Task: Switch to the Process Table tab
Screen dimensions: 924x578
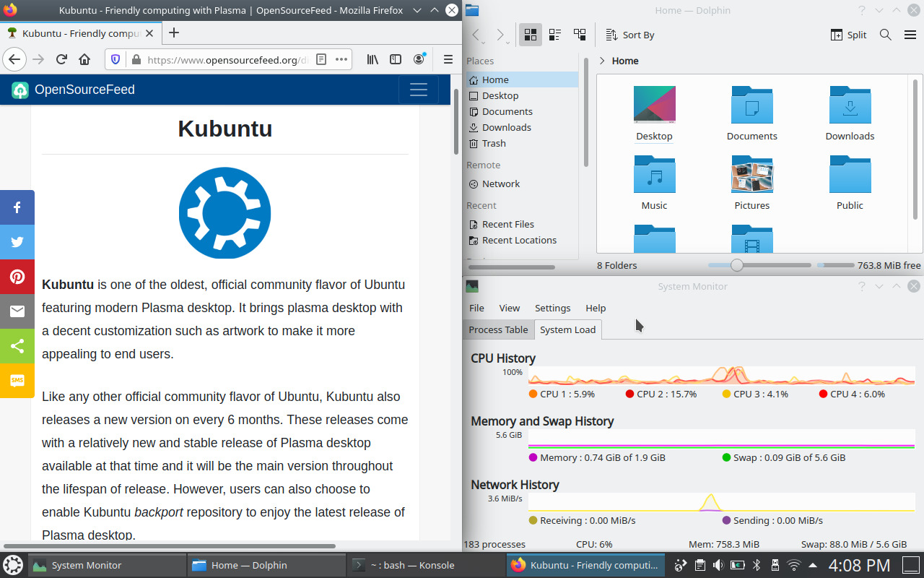Action: (498, 329)
